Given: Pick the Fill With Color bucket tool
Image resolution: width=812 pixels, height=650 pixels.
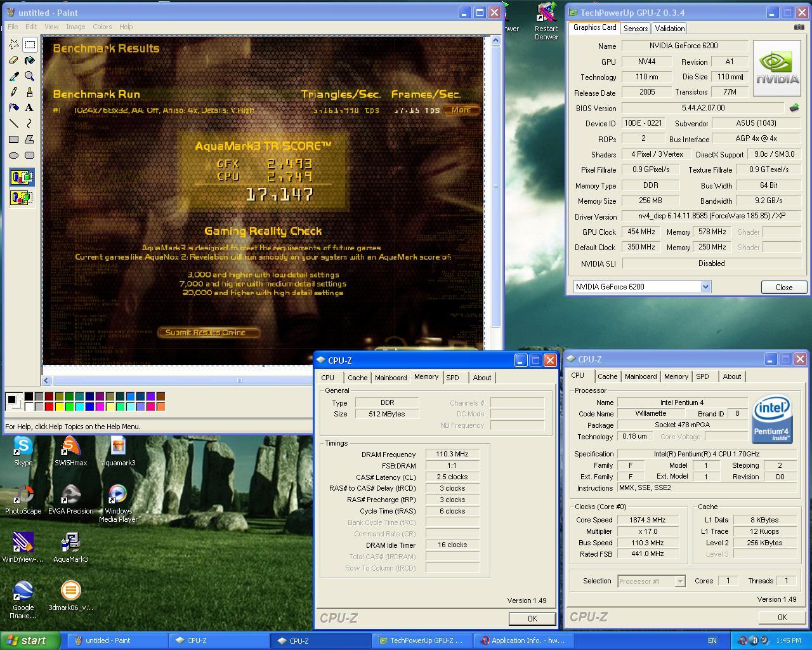Looking at the screenshot, I should click(30, 60).
